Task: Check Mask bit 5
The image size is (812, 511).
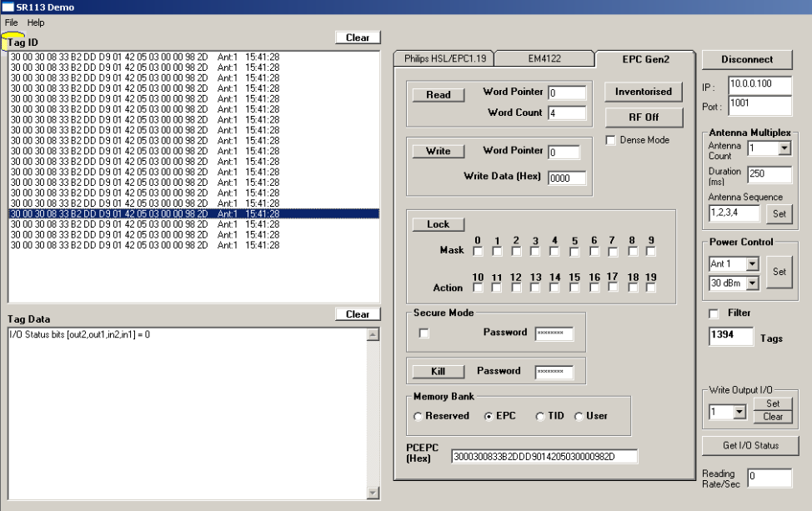Action: (574, 252)
